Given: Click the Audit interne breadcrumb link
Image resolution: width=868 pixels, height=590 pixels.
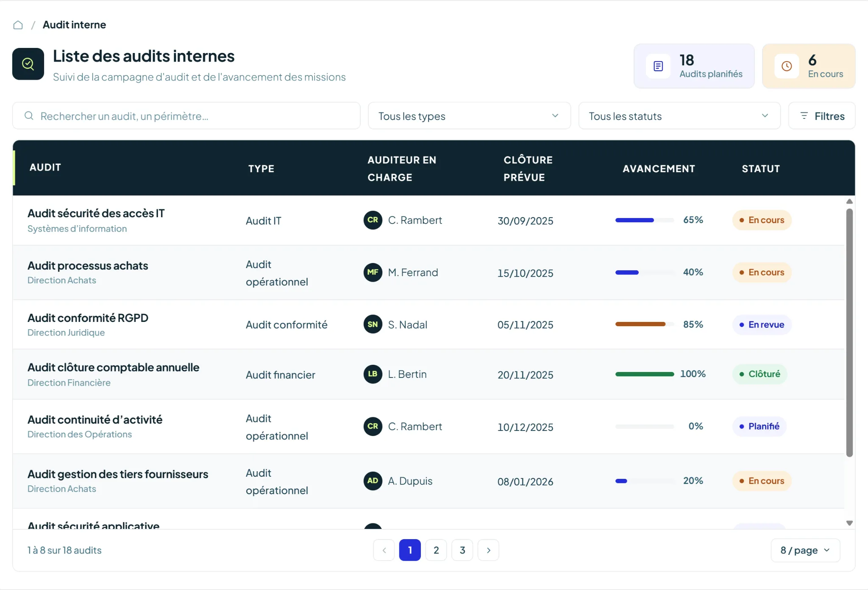Looking at the screenshot, I should pos(74,25).
